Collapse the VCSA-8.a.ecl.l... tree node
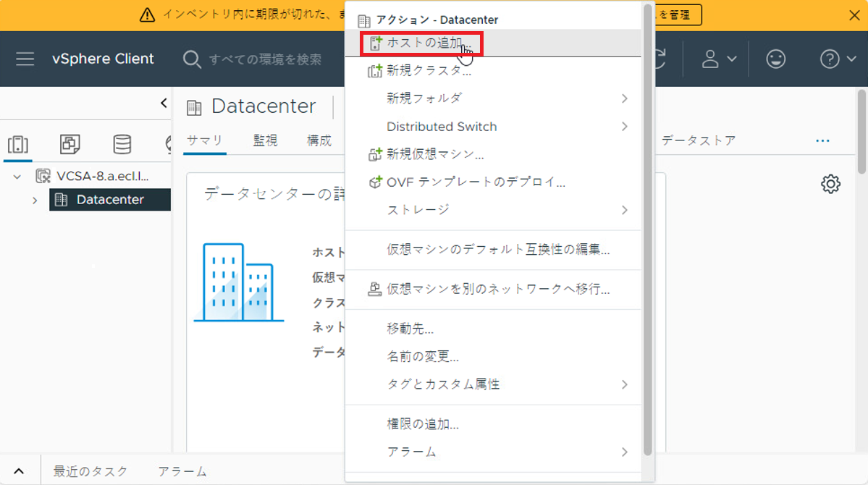 click(x=17, y=177)
